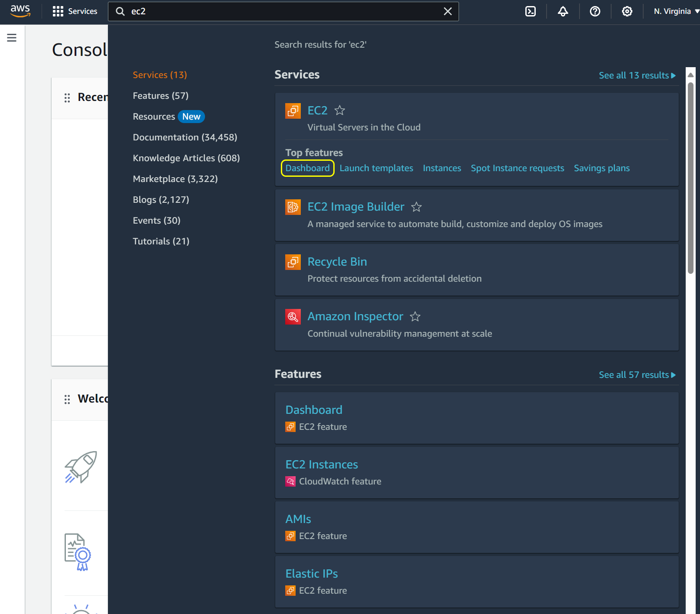Select the Resources New filter
700x614 pixels.
pos(168,117)
